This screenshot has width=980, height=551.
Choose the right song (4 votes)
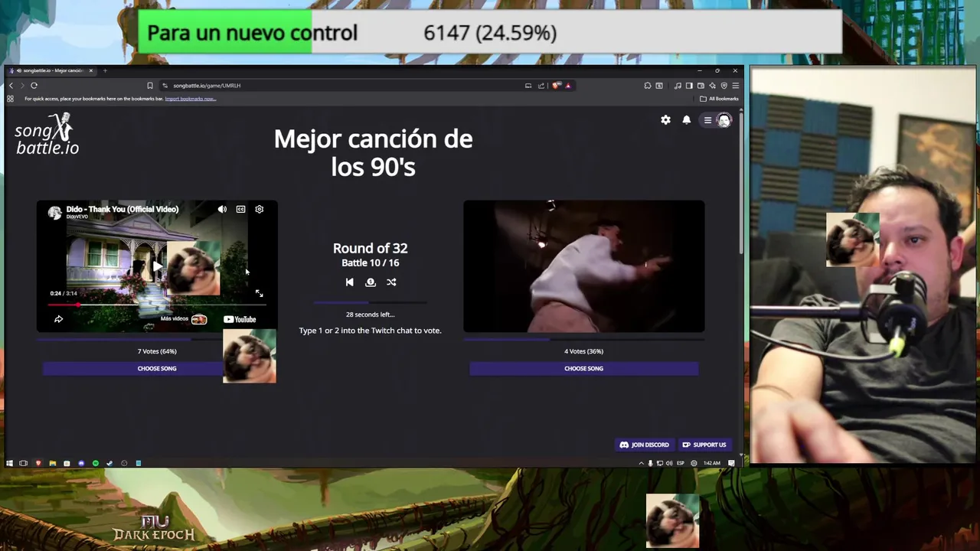(x=583, y=368)
